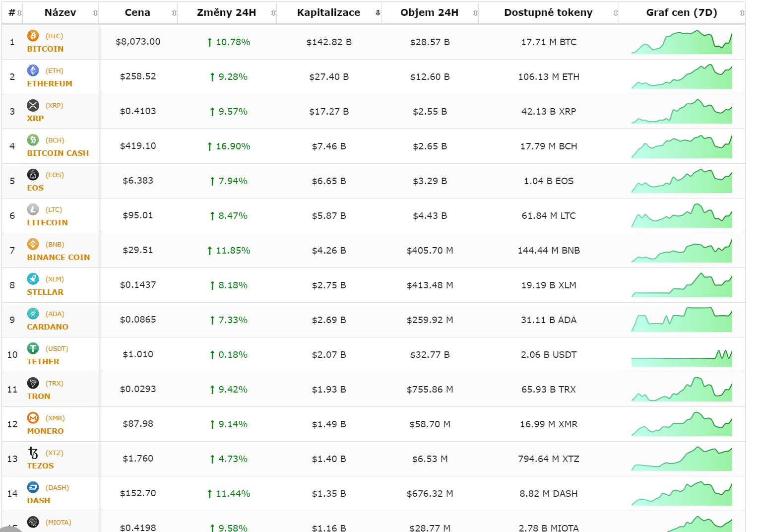Click the Litecoin silver logo icon
This screenshot has width=760, height=532.
pos(33,209)
